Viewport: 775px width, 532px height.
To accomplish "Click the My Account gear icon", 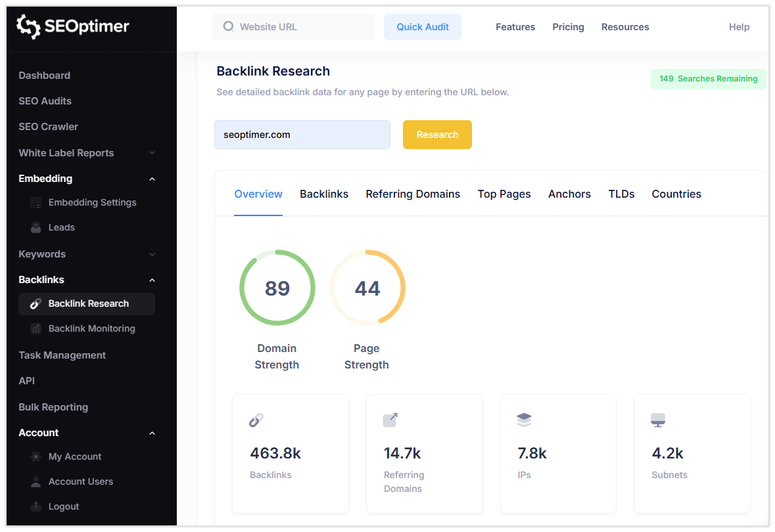I will [35, 456].
